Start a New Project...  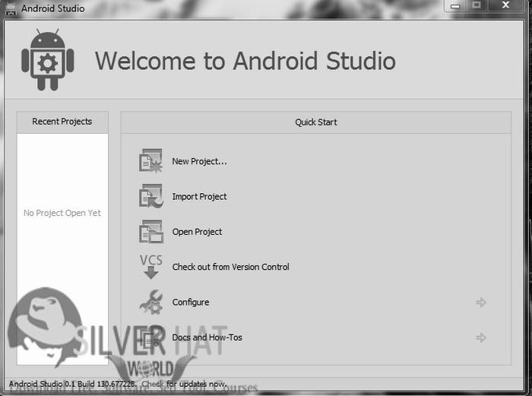point(199,161)
